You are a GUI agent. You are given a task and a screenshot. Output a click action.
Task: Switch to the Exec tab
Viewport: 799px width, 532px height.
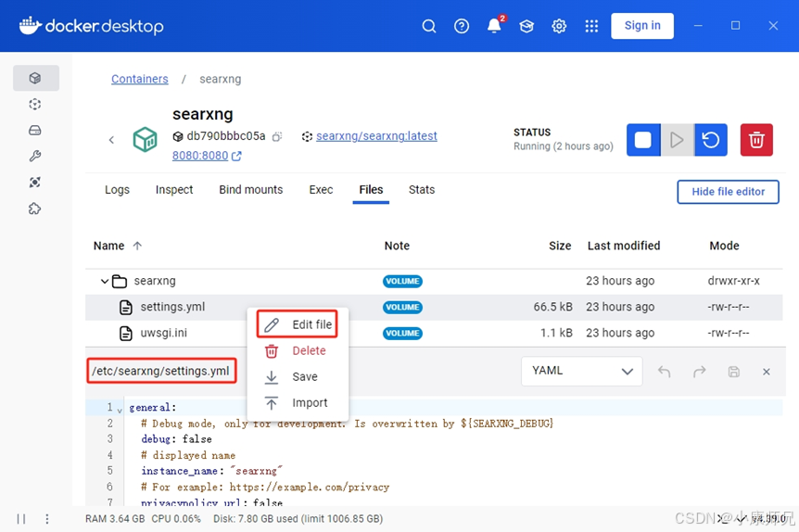pyautogui.click(x=321, y=190)
